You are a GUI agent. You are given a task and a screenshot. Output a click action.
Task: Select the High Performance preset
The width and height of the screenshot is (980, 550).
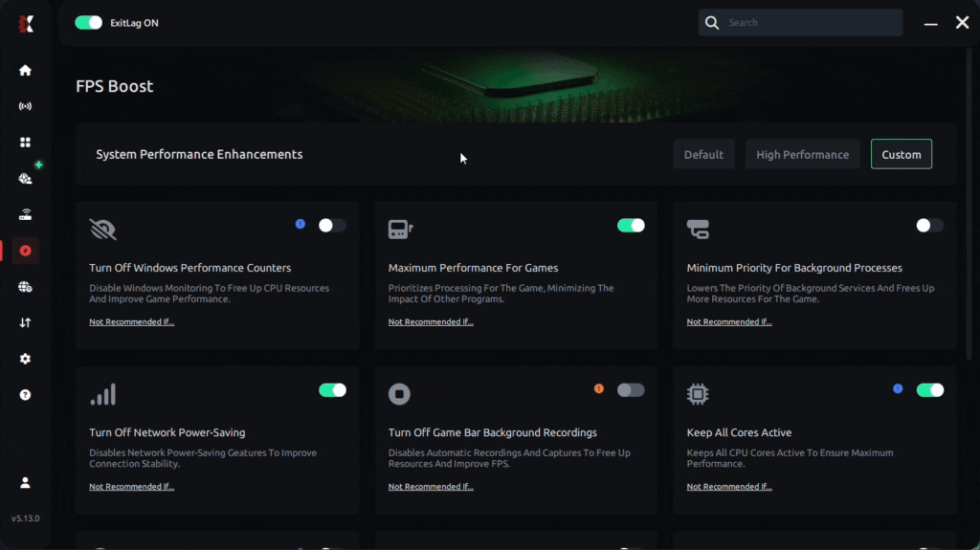point(803,154)
